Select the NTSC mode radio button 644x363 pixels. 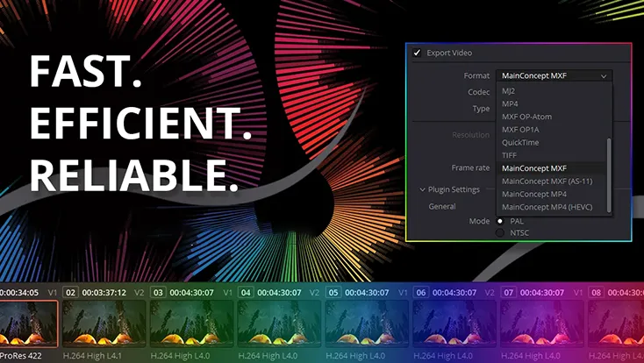pyautogui.click(x=500, y=233)
